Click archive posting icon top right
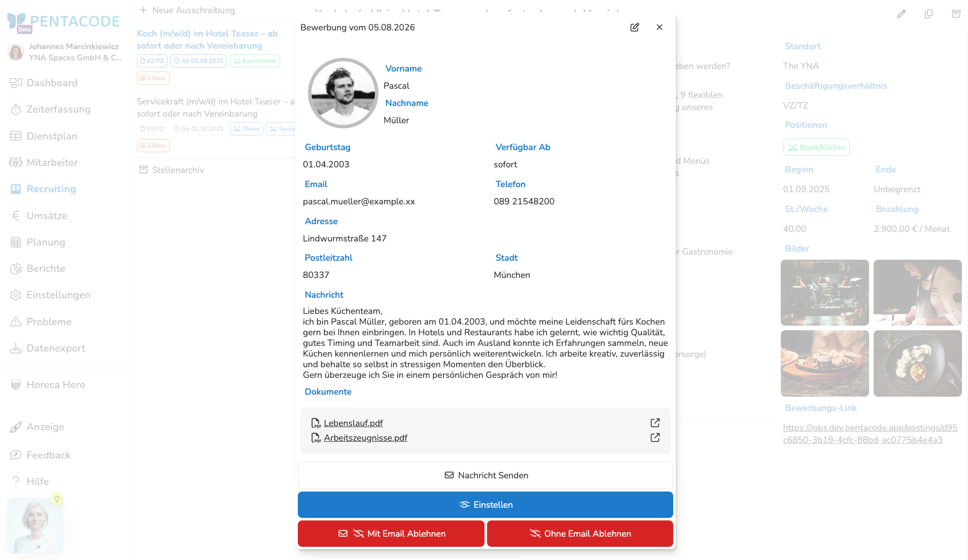 pyautogui.click(x=956, y=14)
